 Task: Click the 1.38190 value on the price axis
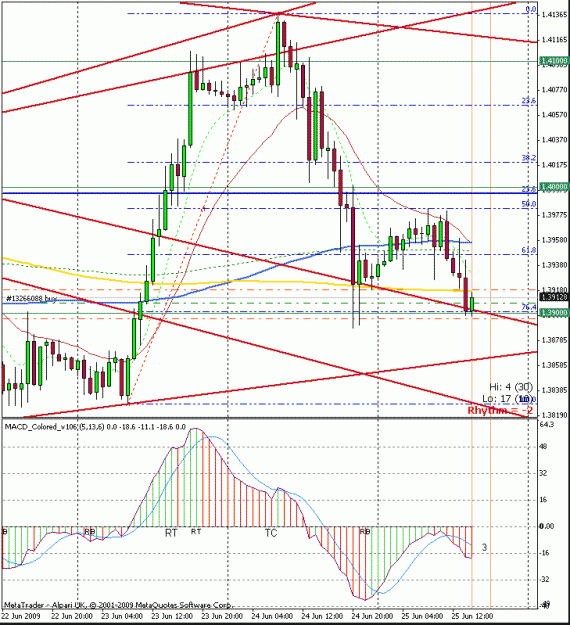click(x=554, y=415)
